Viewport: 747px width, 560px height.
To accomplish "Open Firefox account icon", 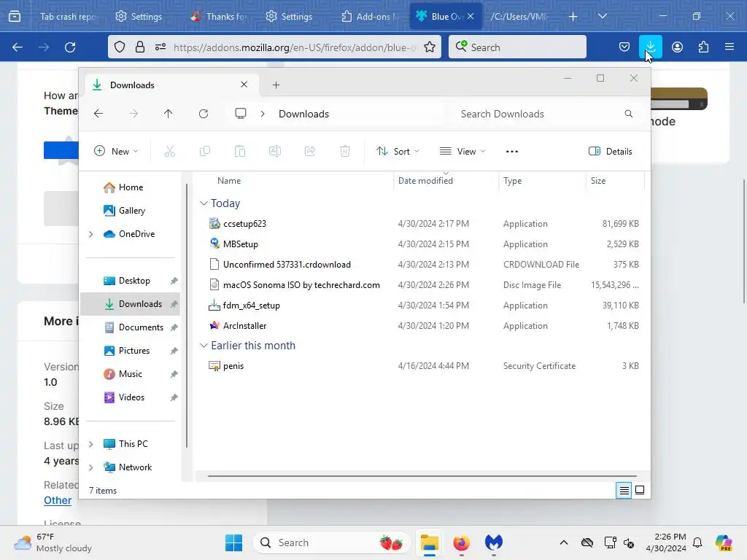I will (x=677, y=47).
